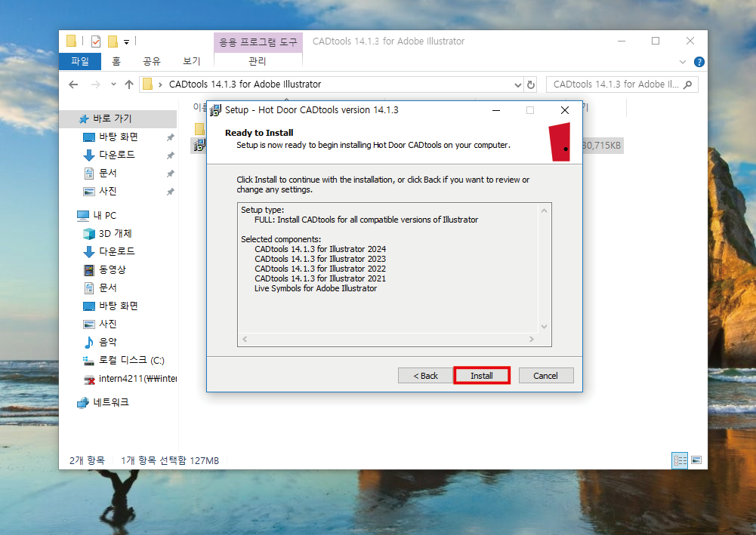The width and height of the screenshot is (756, 535).
Task: Click the folder icon in address bar
Action: 147,85
